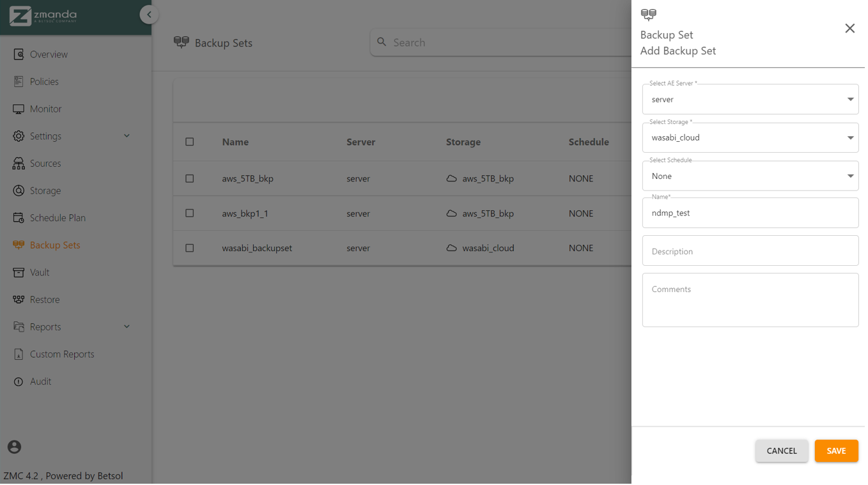The width and height of the screenshot is (868, 485).
Task: Click the Zmanda logo
Action: 43,16
